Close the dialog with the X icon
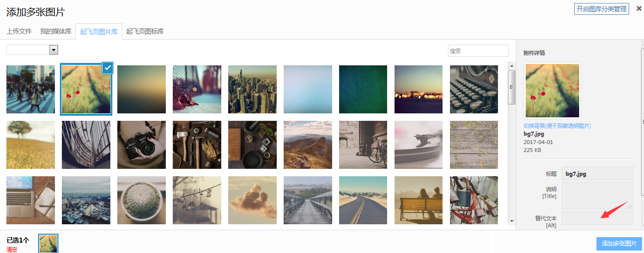644x253 pixels. 639,8
